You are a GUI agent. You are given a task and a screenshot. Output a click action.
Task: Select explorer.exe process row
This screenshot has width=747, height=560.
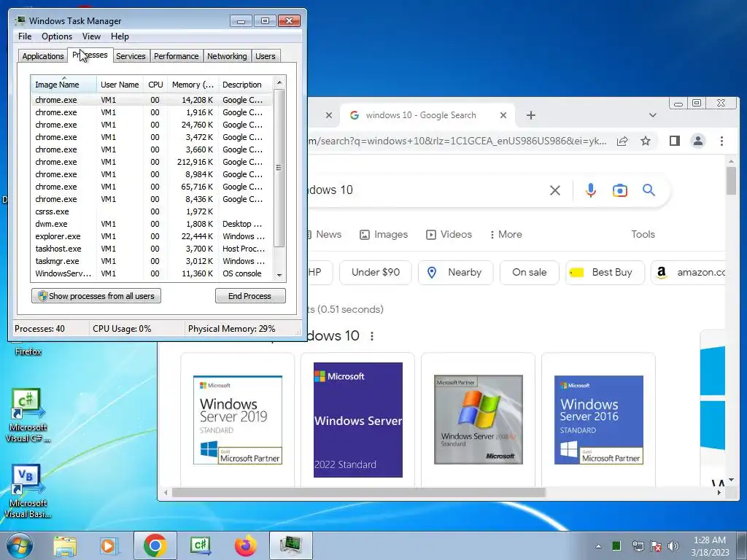tap(152, 236)
